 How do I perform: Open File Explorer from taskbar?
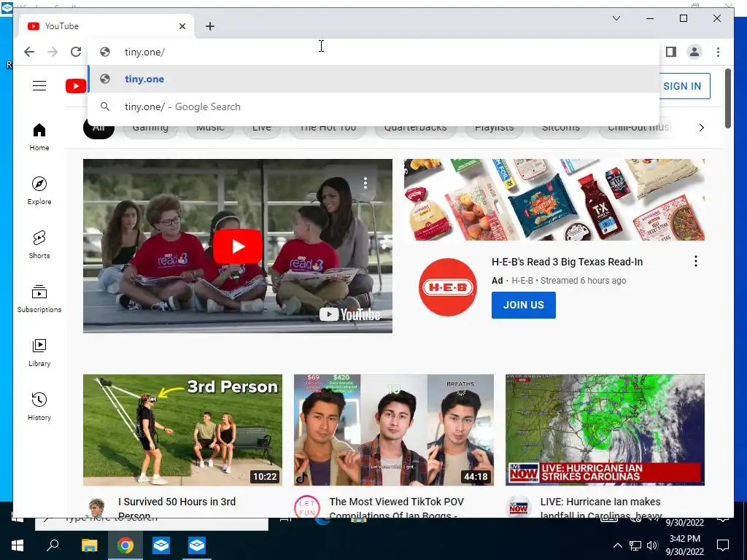click(x=89, y=545)
